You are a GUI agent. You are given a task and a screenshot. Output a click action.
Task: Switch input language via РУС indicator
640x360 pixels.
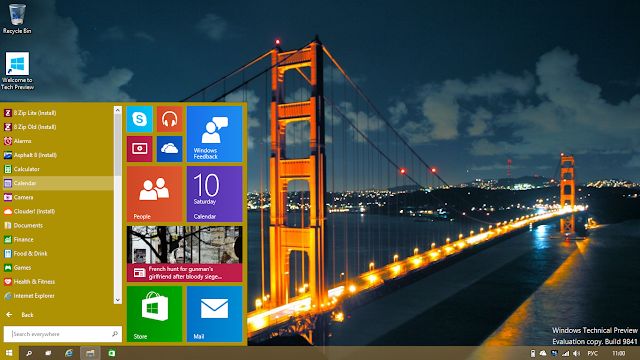593,353
